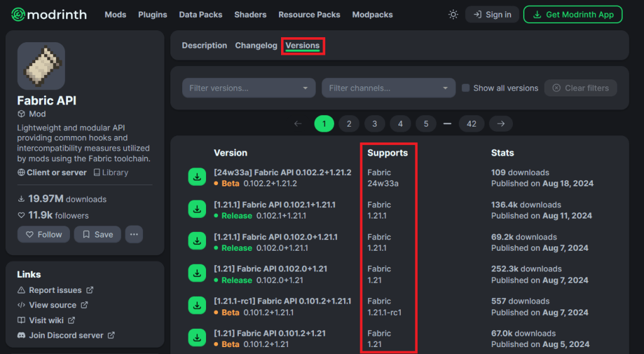The height and width of the screenshot is (354, 644).
Task: Click the Sign in button
Action: pyautogui.click(x=492, y=14)
